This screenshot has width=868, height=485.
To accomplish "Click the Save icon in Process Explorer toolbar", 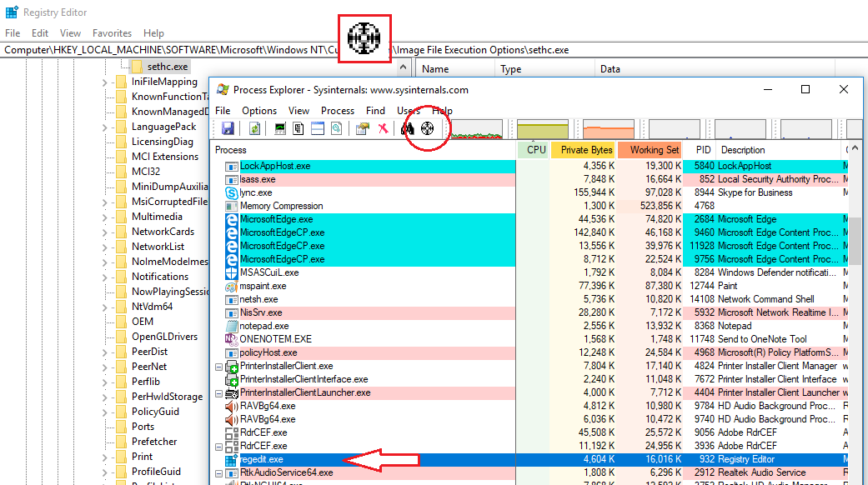I will click(228, 129).
